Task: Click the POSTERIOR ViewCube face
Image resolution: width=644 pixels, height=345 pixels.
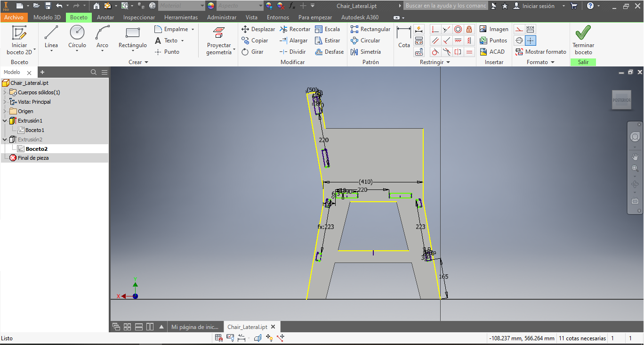Action: point(621,100)
